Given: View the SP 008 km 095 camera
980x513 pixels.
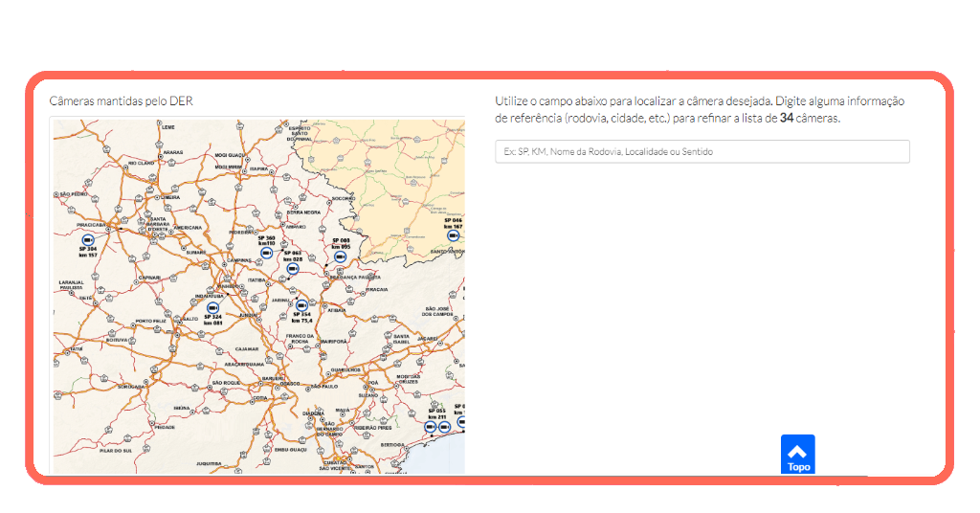Looking at the screenshot, I should [x=340, y=256].
